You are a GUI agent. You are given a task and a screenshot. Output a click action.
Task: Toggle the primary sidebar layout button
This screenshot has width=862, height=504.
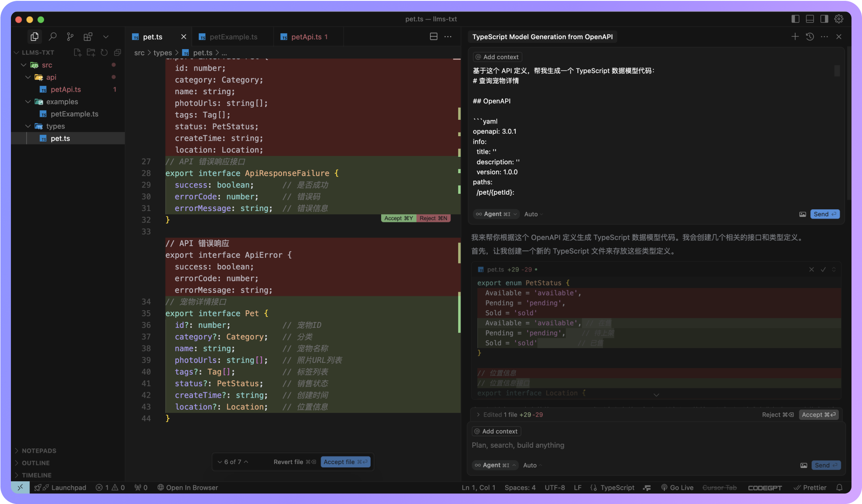(795, 19)
